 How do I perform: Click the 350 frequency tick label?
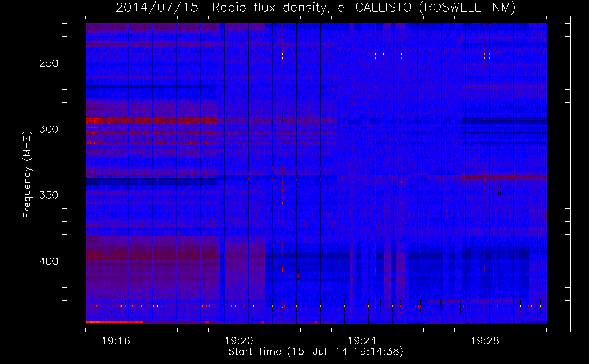(x=49, y=195)
